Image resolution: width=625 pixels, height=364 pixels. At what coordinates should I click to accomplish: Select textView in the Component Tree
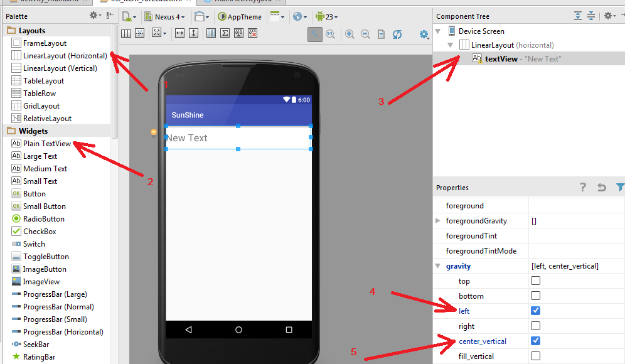(529, 58)
